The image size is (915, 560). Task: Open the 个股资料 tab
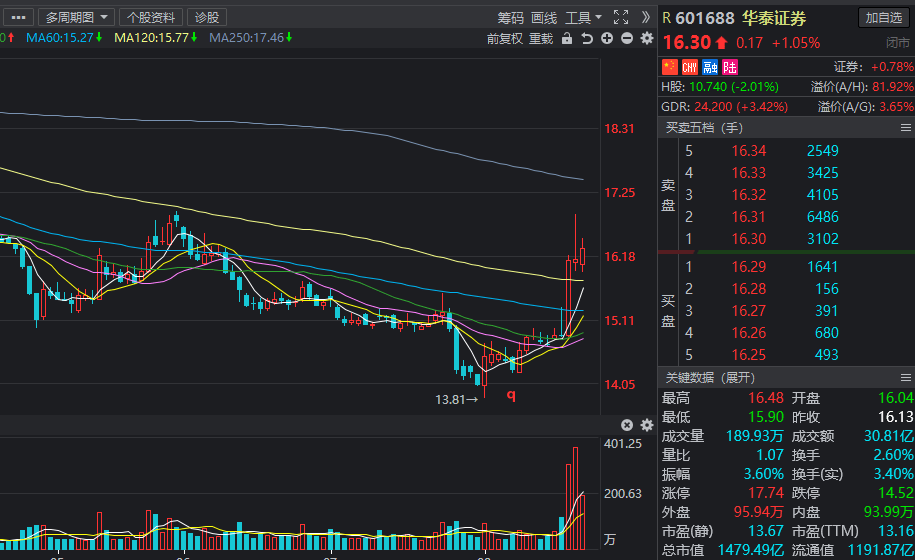pos(151,18)
